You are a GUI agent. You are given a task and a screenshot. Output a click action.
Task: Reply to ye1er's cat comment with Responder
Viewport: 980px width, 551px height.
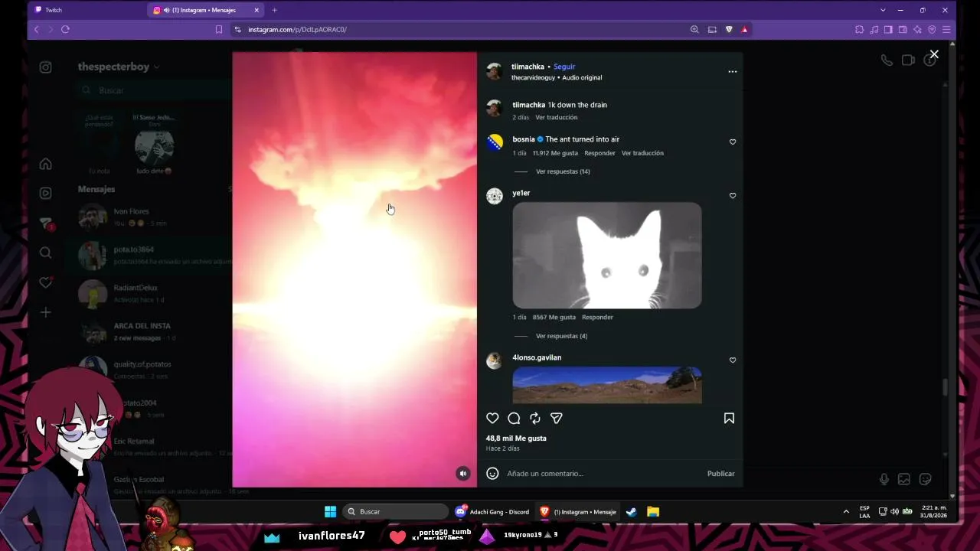(597, 317)
